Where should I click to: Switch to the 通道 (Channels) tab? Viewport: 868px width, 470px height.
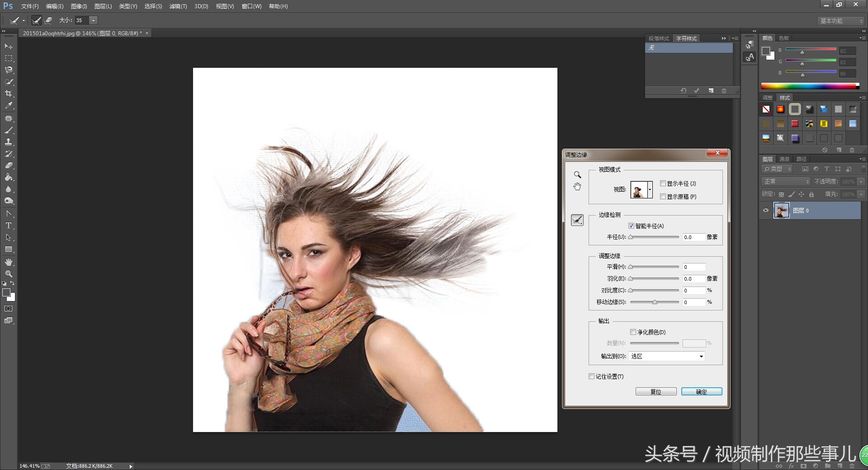(x=784, y=159)
